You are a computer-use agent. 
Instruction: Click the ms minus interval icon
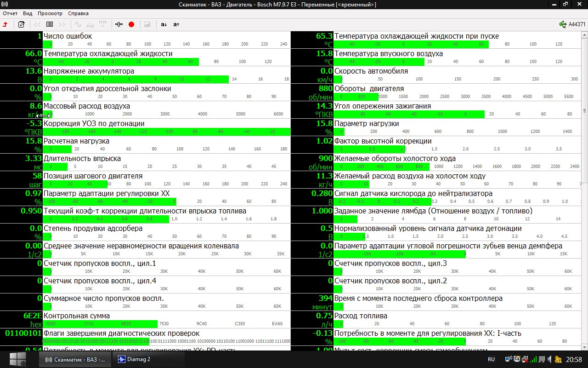point(90,24)
